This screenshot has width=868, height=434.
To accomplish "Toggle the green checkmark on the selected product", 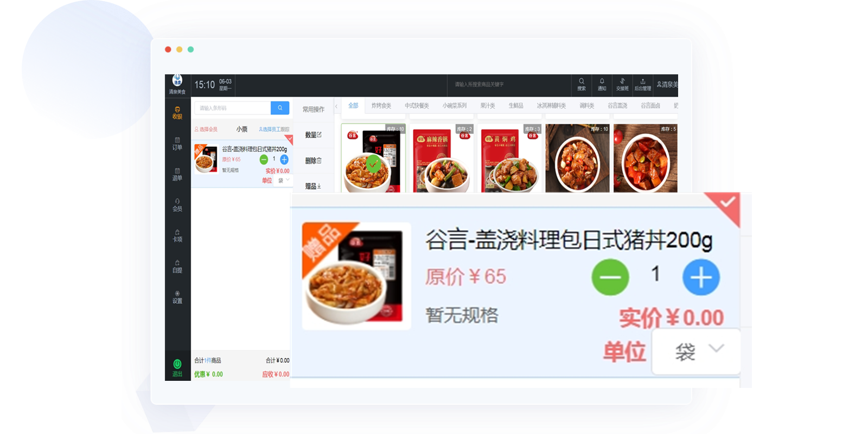I will pos(373,163).
